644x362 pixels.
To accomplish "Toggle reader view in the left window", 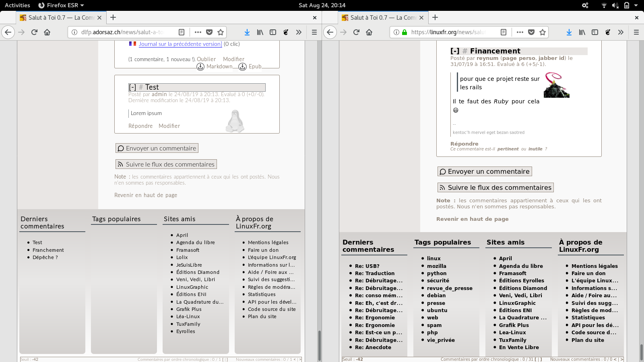I will point(182,32).
